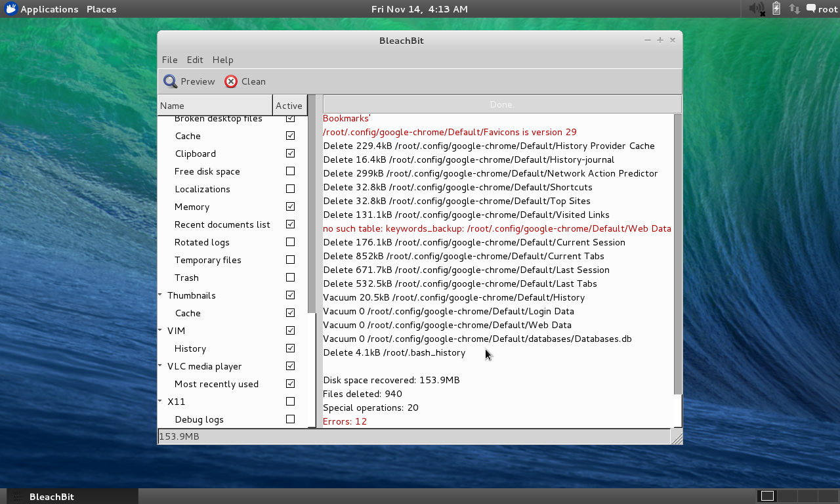This screenshot has width=840, height=504.
Task: Collapse the Thumbnails tree group
Action: [160, 295]
